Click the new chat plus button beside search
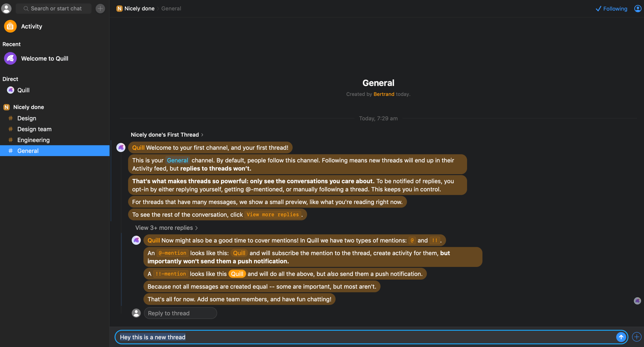This screenshot has height=347, width=644. [x=100, y=9]
